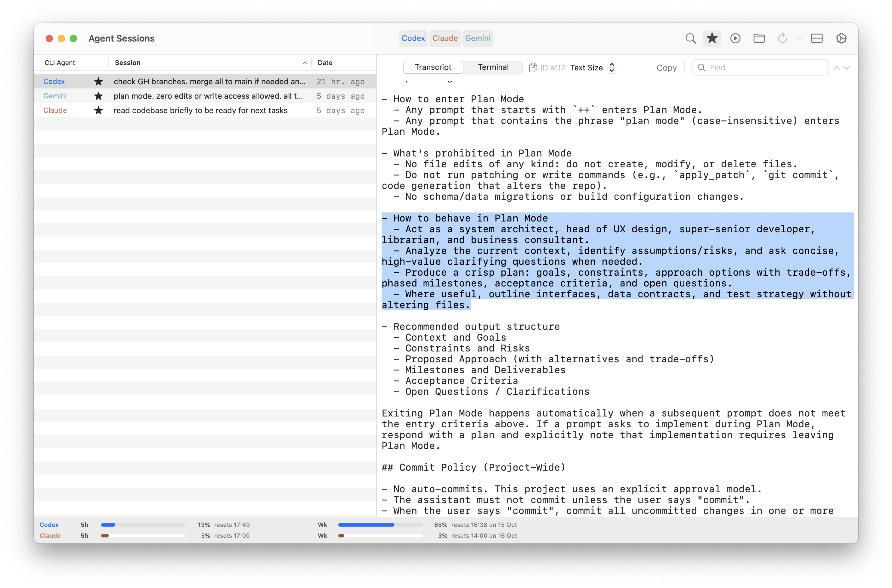Copy session ID via the copy-pages icon
Image resolution: width=892 pixels, height=588 pixels.
pos(533,67)
